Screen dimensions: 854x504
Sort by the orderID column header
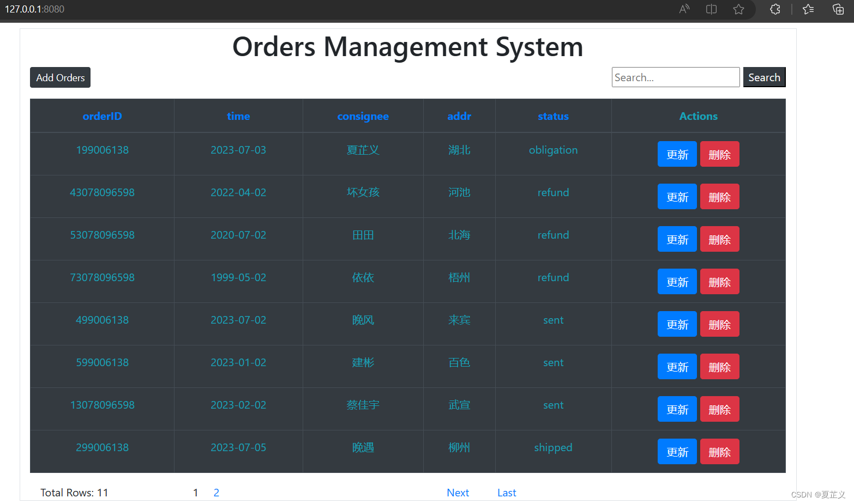(x=102, y=116)
